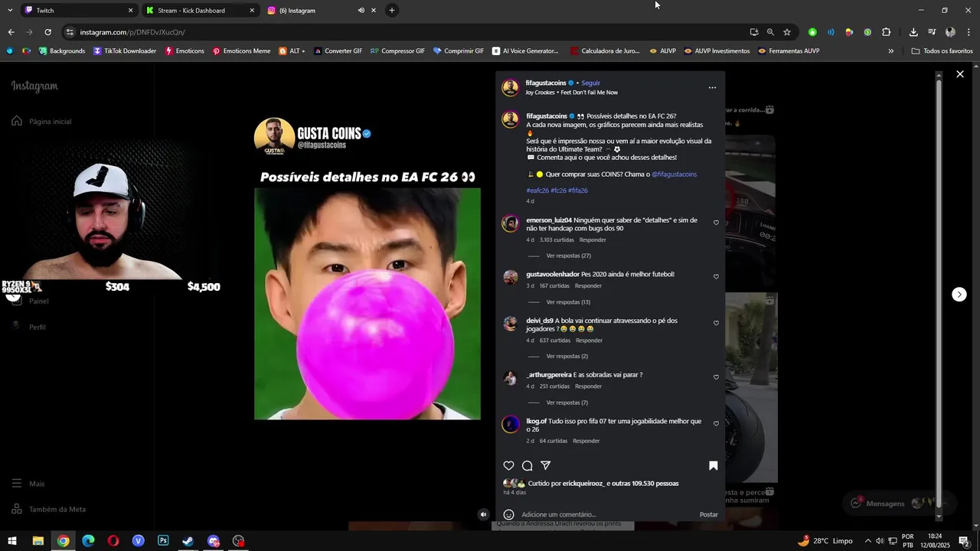Open Mais menu in Instagram sidebar
980x551 pixels.
click(x=28, y=484)
